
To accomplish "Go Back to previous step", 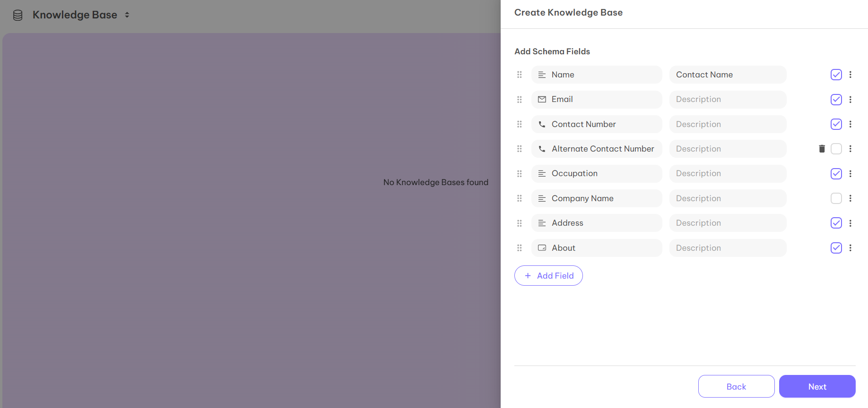I will coord(736,387).
